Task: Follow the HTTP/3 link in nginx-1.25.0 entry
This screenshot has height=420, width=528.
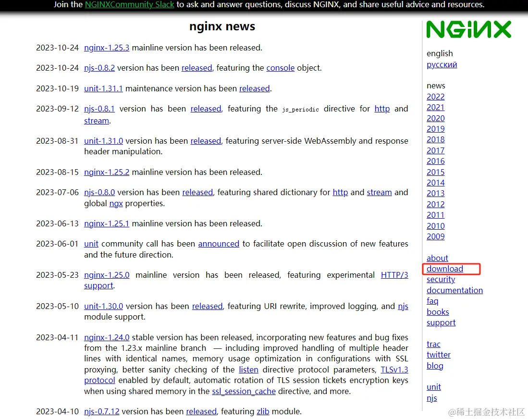Action: click(394, 275)
